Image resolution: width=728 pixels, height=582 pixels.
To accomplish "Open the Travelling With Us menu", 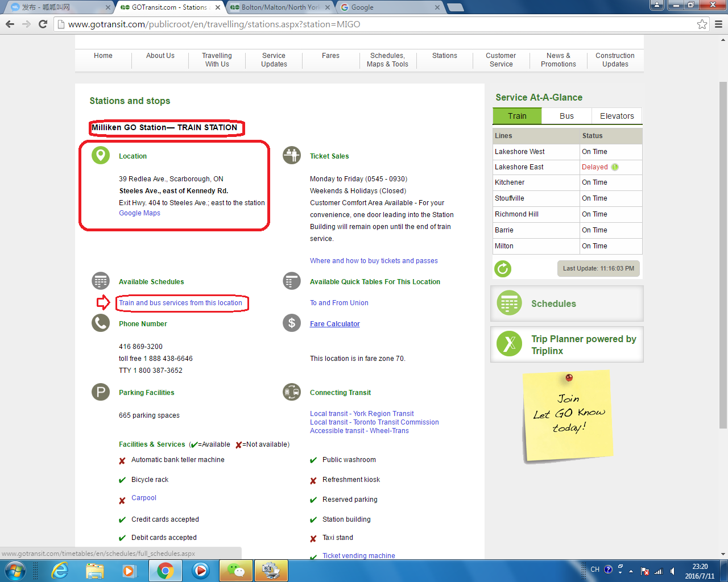I will click(217, 60).
